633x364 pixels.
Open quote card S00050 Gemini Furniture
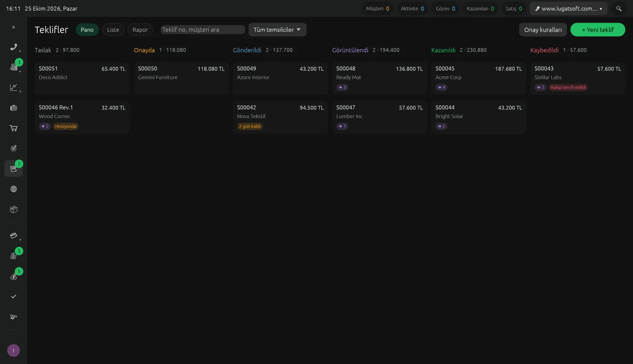click(x=181, y=78)
